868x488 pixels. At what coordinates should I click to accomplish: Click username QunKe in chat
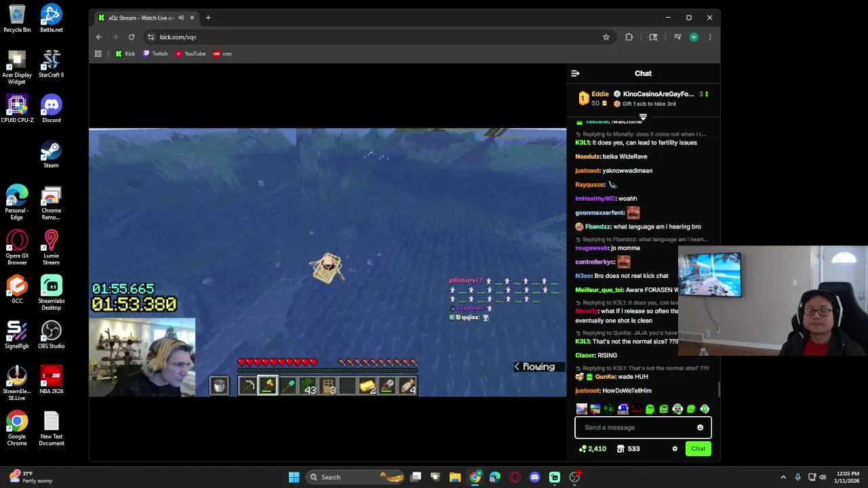[x=606, y=377]
